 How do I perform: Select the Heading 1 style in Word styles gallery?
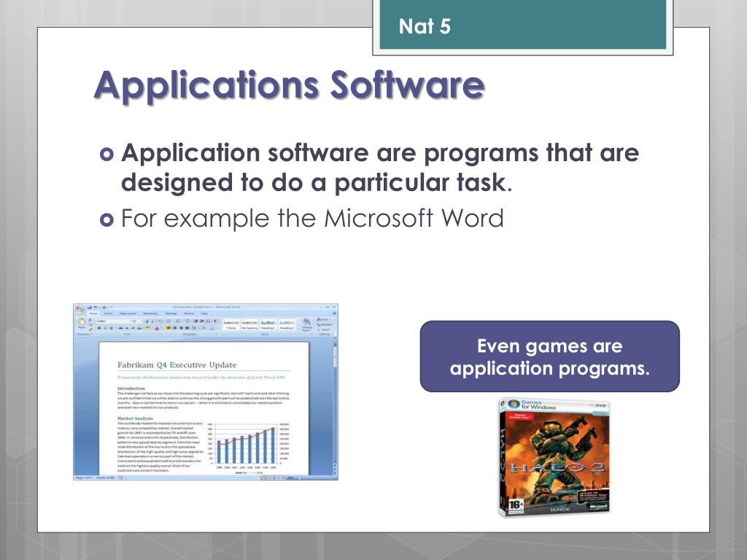coord(268,324)
